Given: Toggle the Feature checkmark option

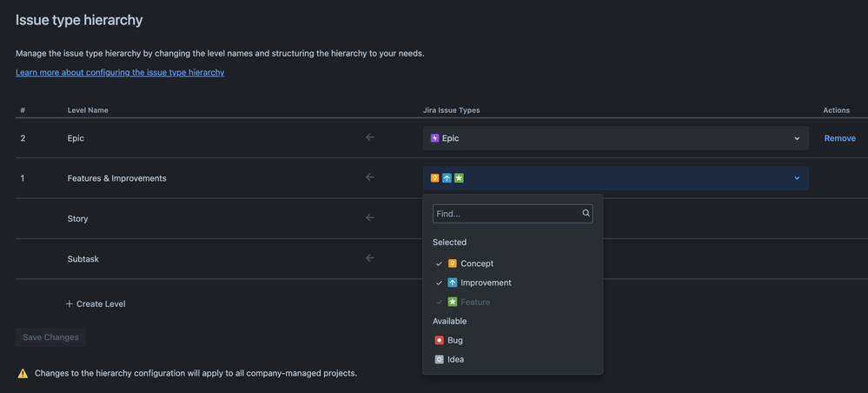Looking at the screenshot, I should (474, 302).
